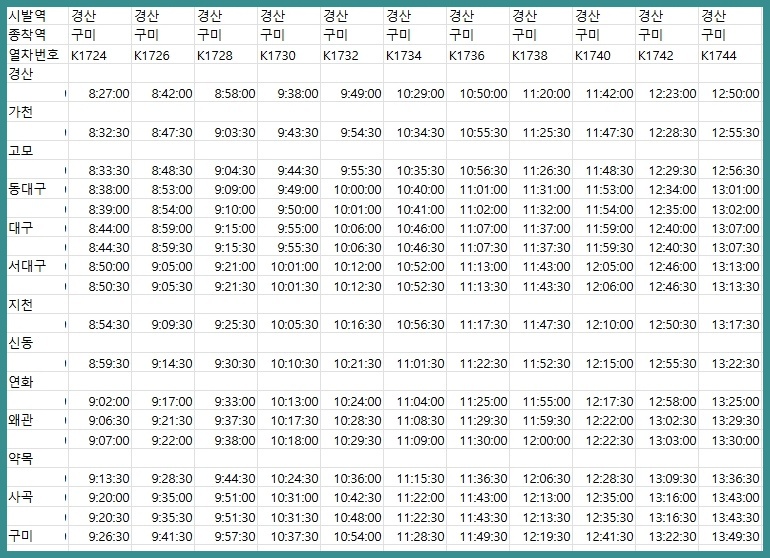
Task: Select the 지천 station row label
Action: (37, 305)
